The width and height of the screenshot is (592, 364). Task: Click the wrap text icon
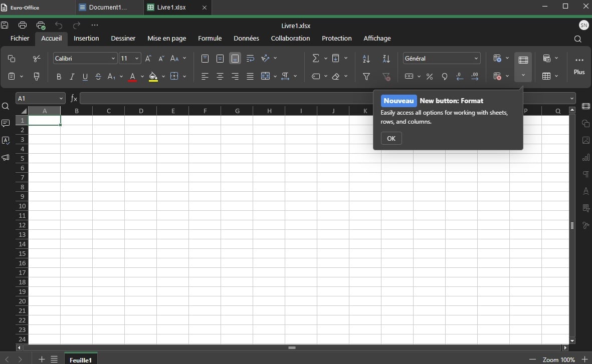click(250, 59)
